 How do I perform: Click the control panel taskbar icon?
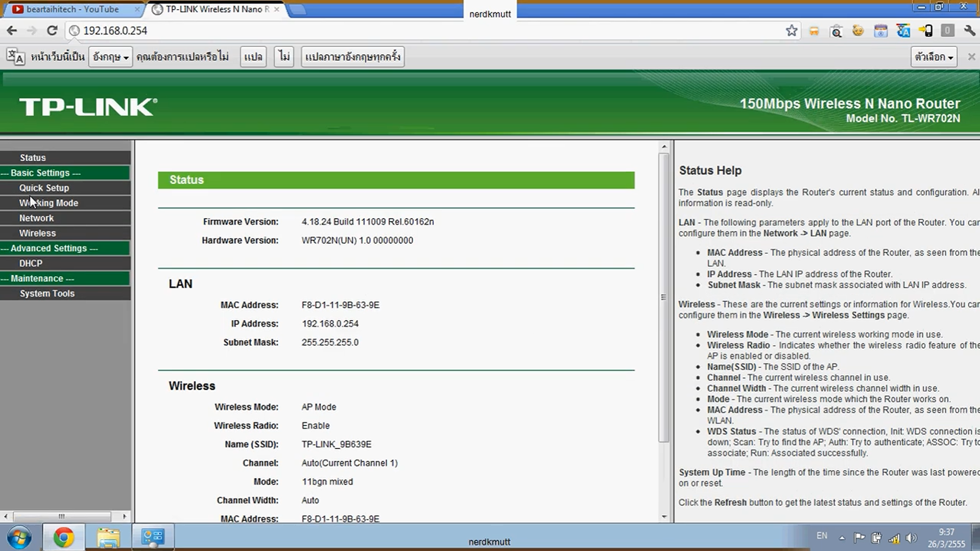(x=153, y=538)
